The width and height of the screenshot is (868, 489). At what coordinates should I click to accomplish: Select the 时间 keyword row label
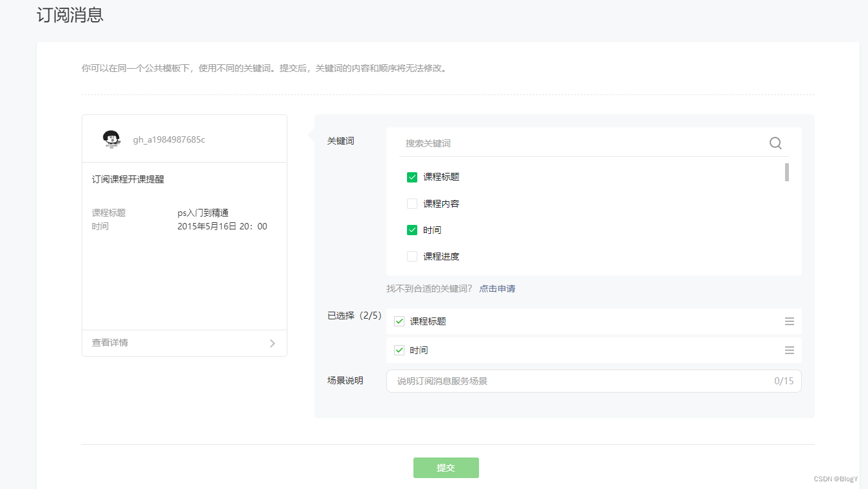point(432,229)
